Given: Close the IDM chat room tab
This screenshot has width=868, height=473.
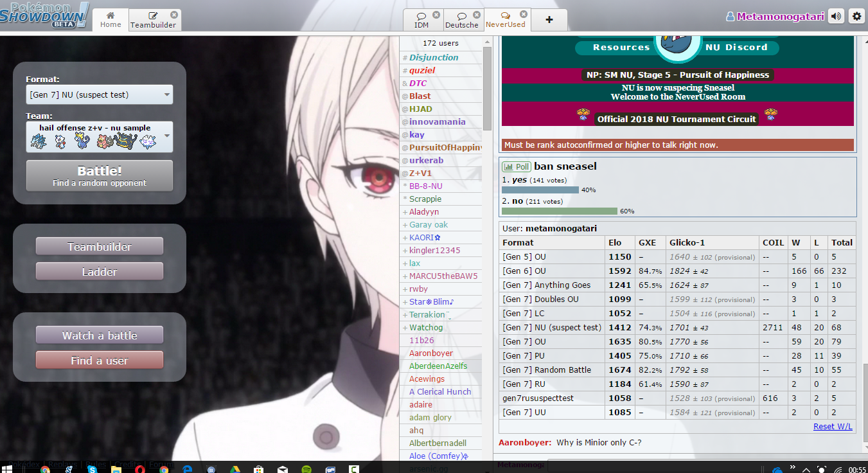Looking at the screenshot, I should [x=436, y=15].
